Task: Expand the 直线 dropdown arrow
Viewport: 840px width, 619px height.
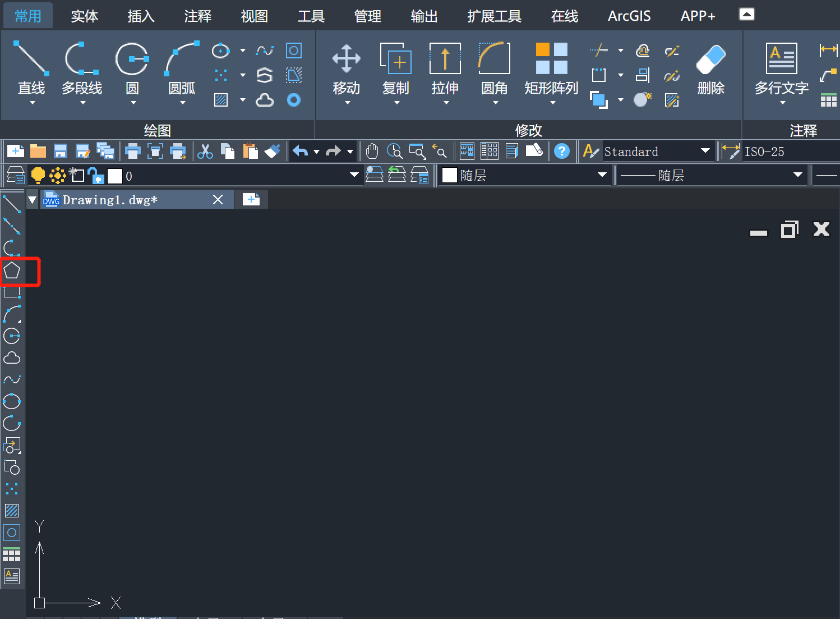Action: pyautogui.click(x=32, y=103)
